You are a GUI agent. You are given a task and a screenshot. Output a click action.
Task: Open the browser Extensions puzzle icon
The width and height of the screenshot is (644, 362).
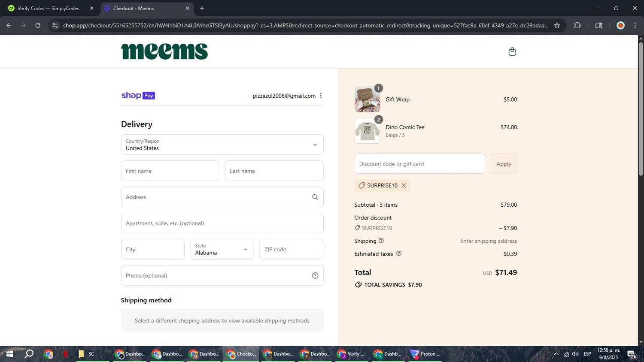(577, 25)
